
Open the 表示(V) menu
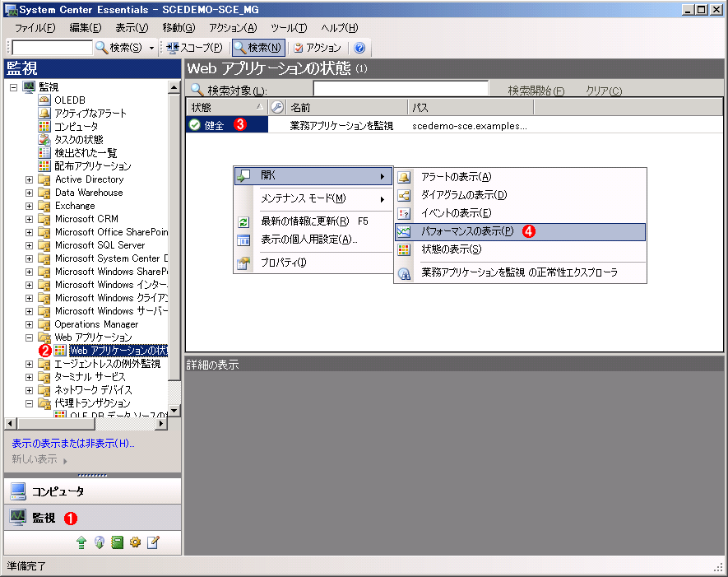click(x=132, y=28)
